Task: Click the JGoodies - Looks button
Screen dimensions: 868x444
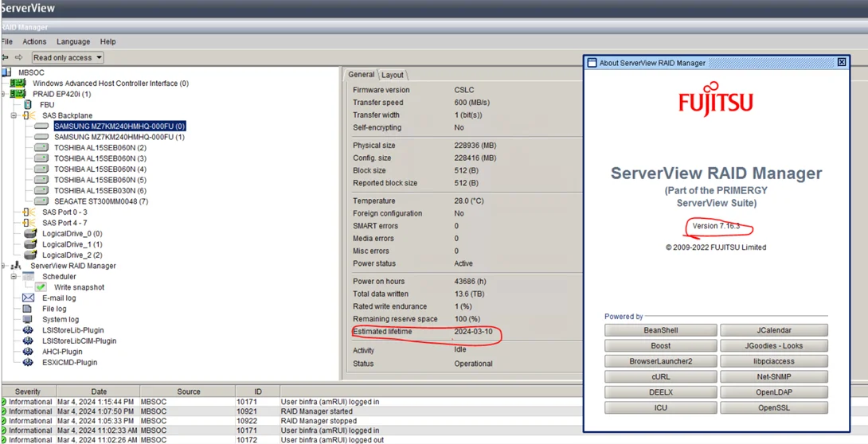Action: pyautogui.click(x=774, y=346)
